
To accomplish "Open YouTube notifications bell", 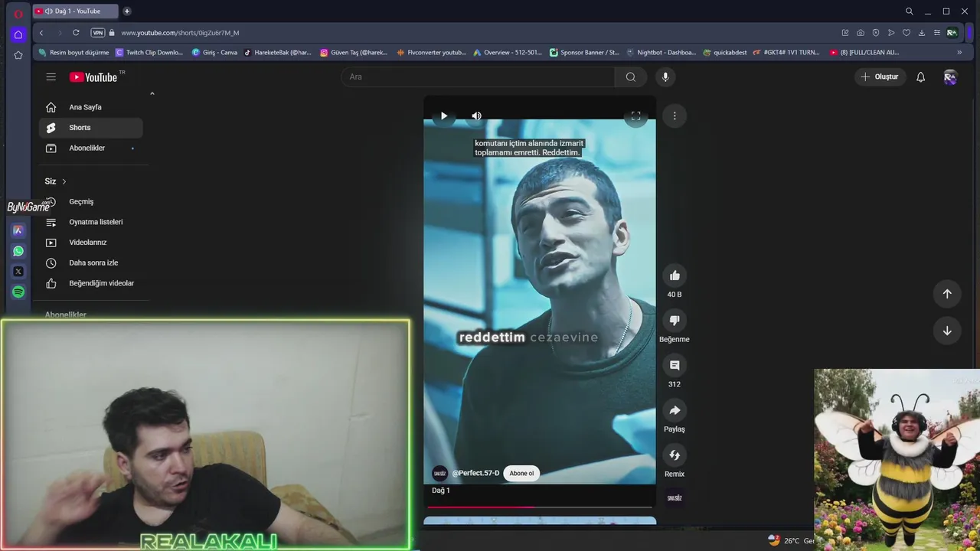I will (x=921, y=77).
